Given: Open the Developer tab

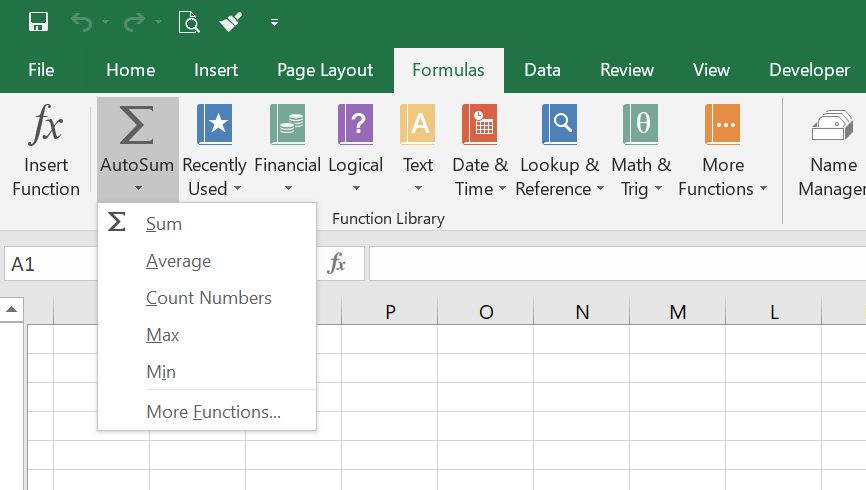Looking at the screenshot, I should [810, 70].
